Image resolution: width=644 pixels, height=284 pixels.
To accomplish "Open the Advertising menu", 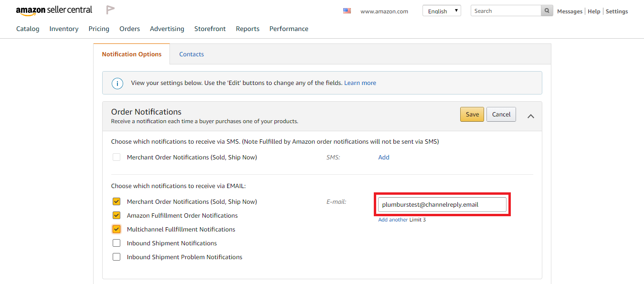I will tap(167, 29).
